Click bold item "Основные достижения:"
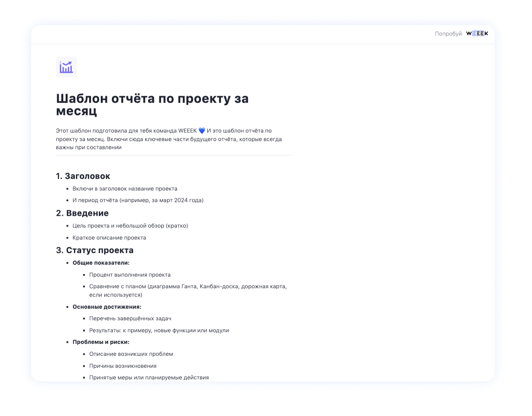This screenshot has height=416, width=532. coord(107,307)
